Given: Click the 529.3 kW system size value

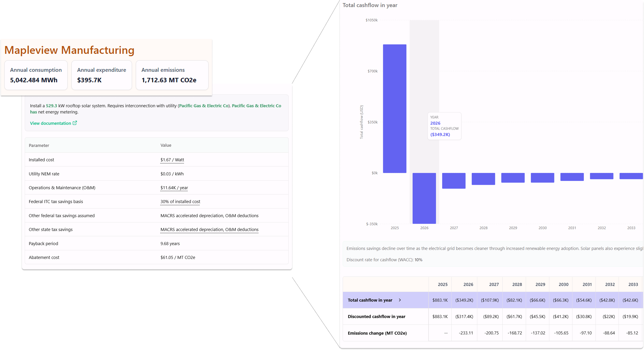Looking at the screenshot, I should (x=51, y=106).
